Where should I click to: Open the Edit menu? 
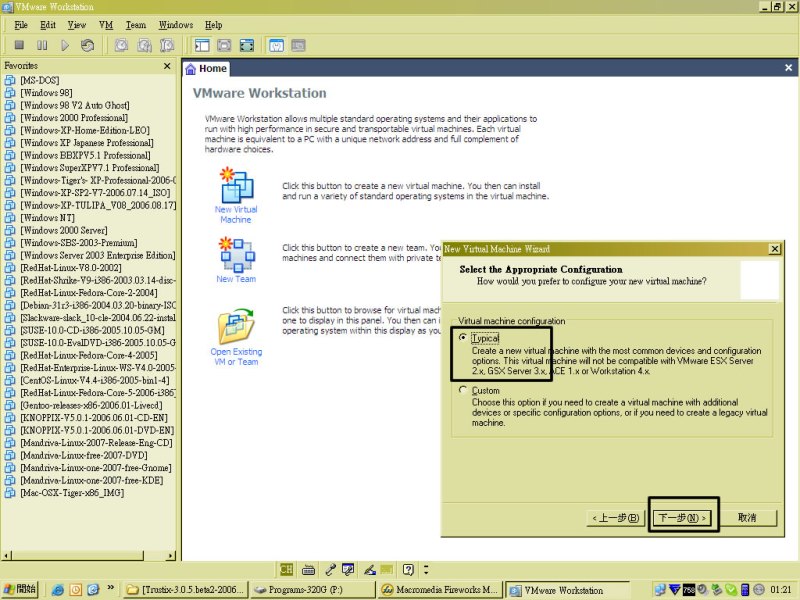[x=48, y=24]
